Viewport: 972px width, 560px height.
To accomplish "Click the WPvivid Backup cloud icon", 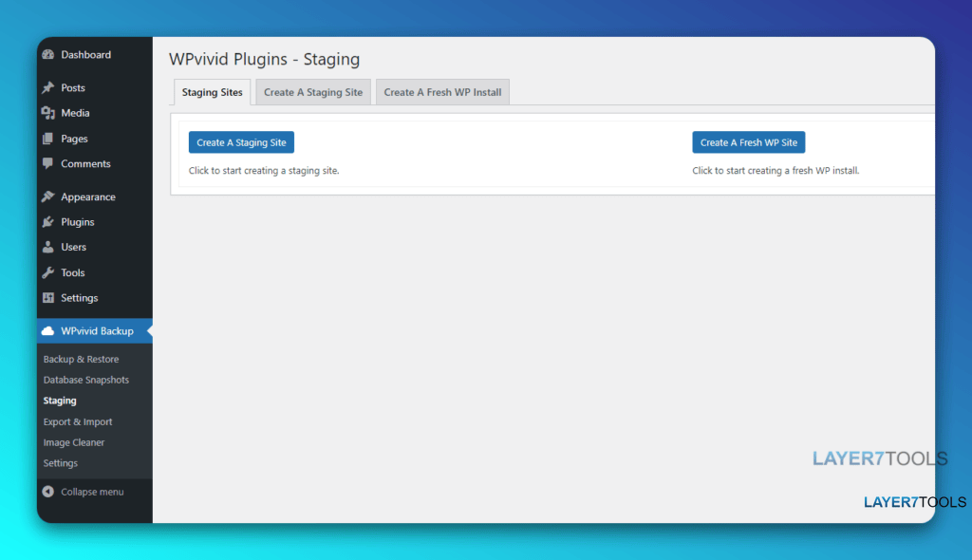I will click(x=48, y=331).
